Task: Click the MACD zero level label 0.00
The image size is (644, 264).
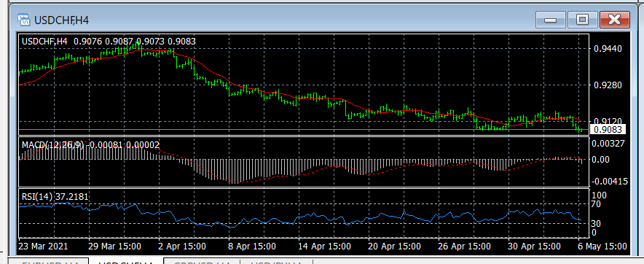Action: (601, 159)
